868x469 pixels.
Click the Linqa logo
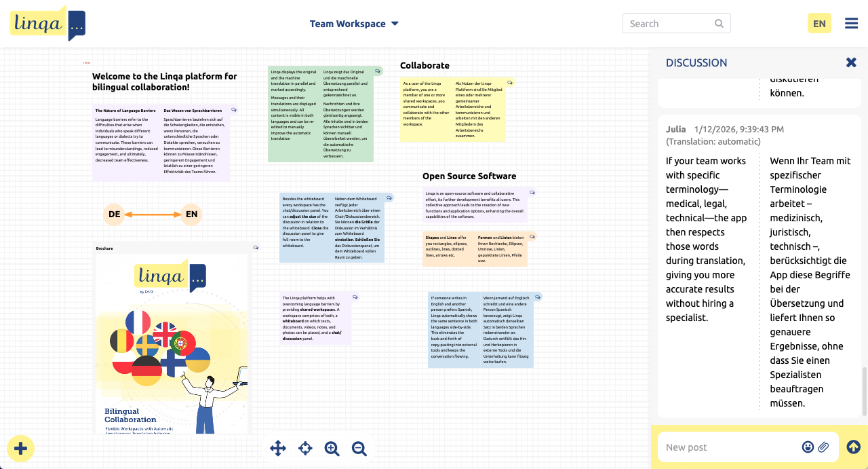(x=47, y=22)
